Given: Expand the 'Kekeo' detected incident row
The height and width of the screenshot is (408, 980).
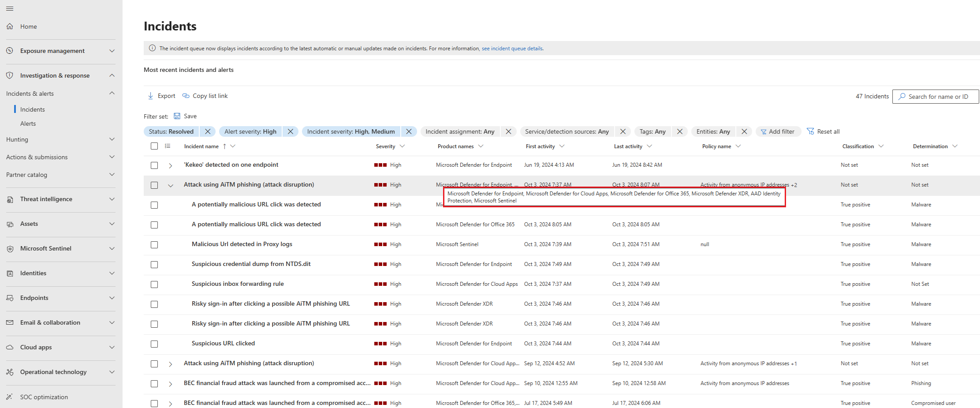Looking at the screenshot, I should coord(171,165).
